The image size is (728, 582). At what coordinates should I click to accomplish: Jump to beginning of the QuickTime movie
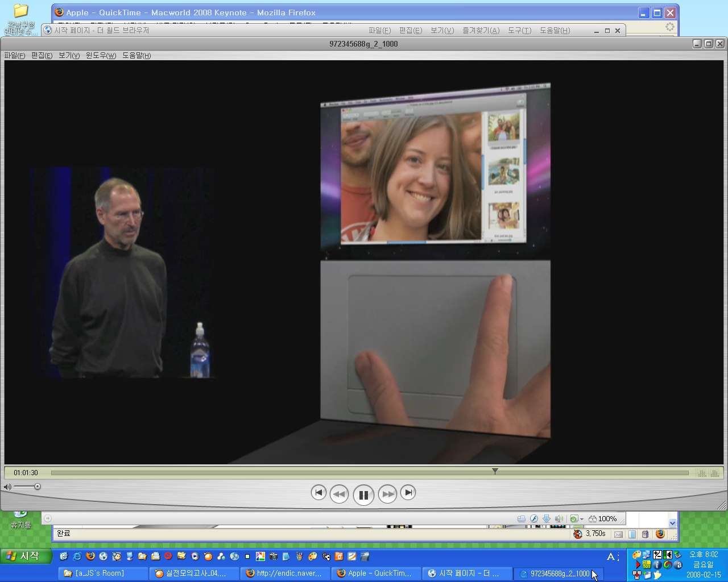coord(318,492)
